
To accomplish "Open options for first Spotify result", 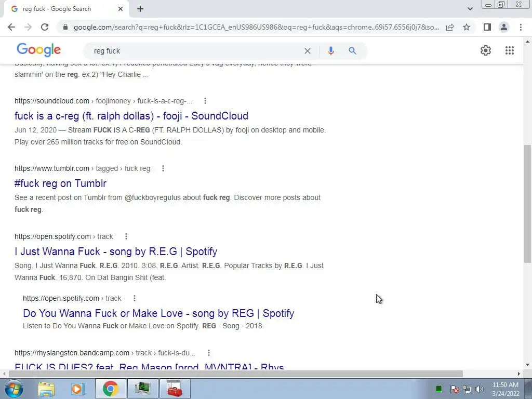I will coord(126,236).
